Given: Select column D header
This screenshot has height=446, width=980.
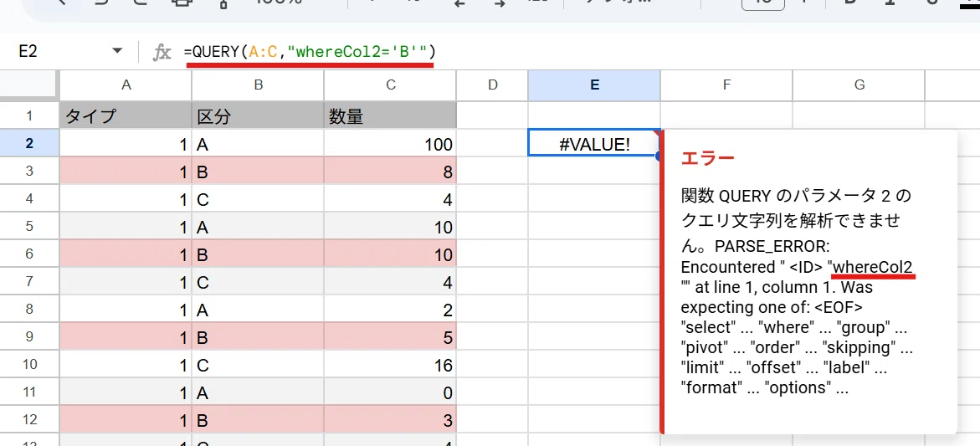Looking at the screenshot, I should click(492, 85).
